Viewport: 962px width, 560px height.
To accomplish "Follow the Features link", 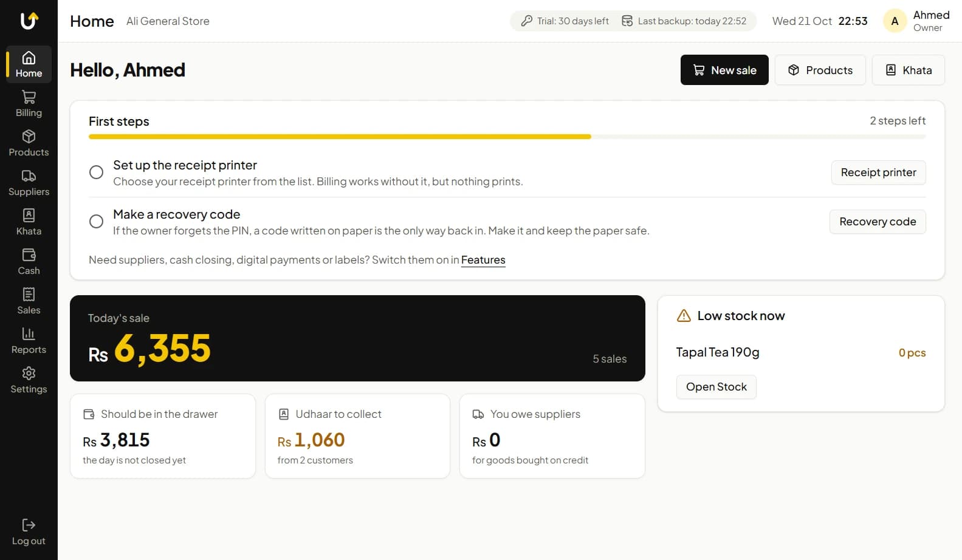I will click(x=483, y=260).
